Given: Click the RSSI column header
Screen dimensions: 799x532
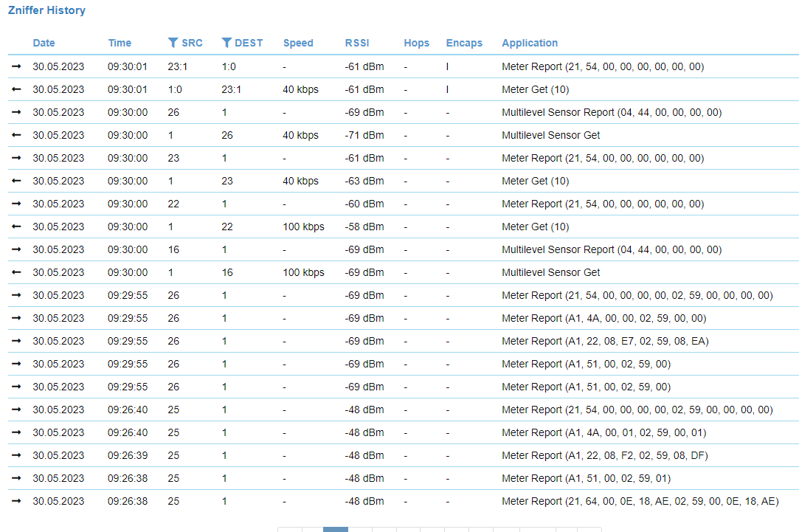Looking at the screenshot, I should [357, 43].
